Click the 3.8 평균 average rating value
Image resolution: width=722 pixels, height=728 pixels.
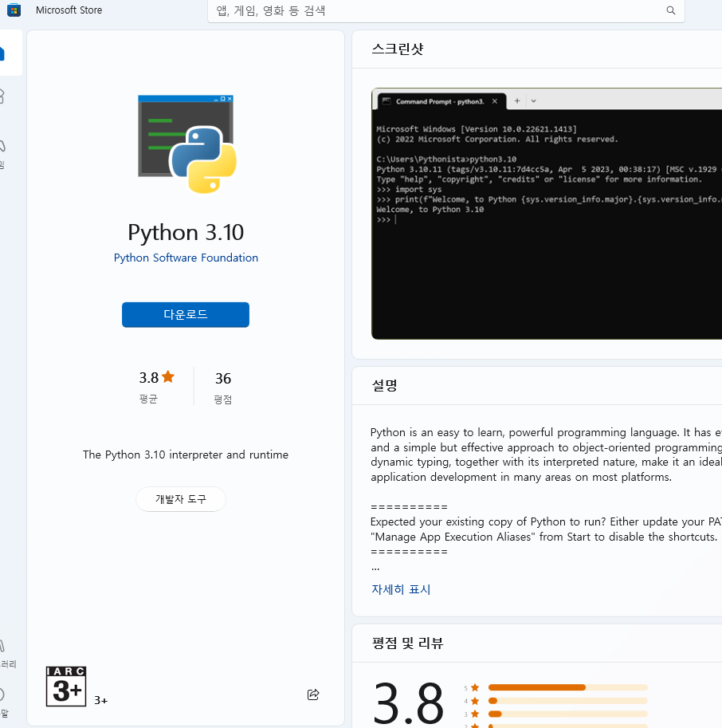pyautogui.click(x=148, y=377)
